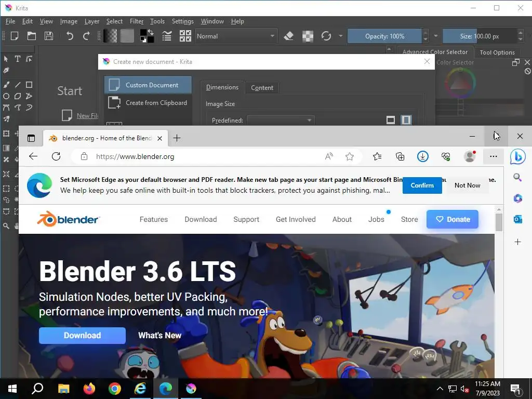Select Krita's shape select arrow tool
This screenshot has width=532, height=399.
(x=6, y=59)
